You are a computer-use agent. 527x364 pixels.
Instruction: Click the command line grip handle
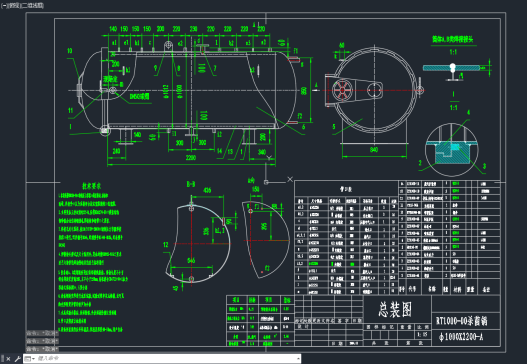click(2, 359)
